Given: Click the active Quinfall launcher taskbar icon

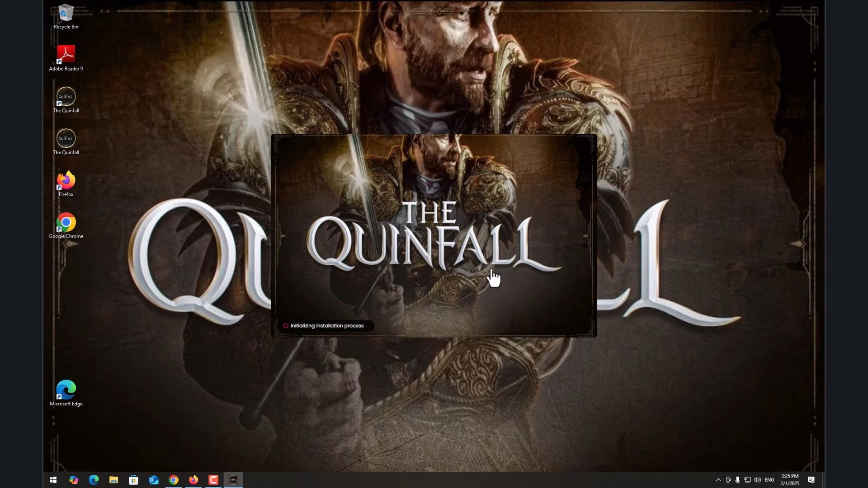Looking at the screenshot, I should pyautogui.click(x=233, y=480).
